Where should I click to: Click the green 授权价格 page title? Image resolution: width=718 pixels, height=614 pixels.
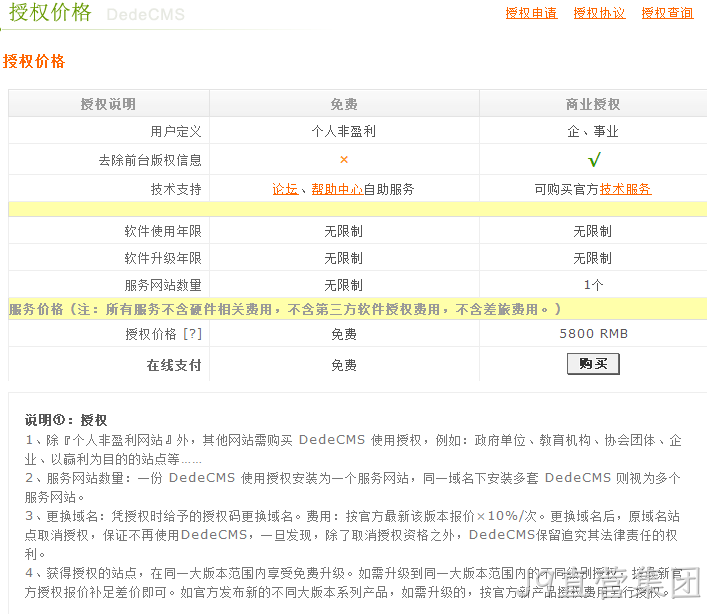(50, 12)
